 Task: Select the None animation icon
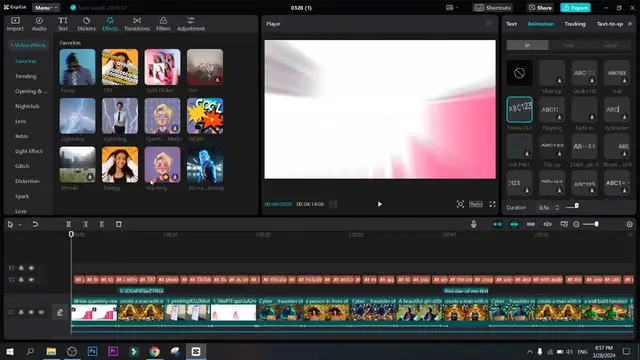[x=519, y=73]
